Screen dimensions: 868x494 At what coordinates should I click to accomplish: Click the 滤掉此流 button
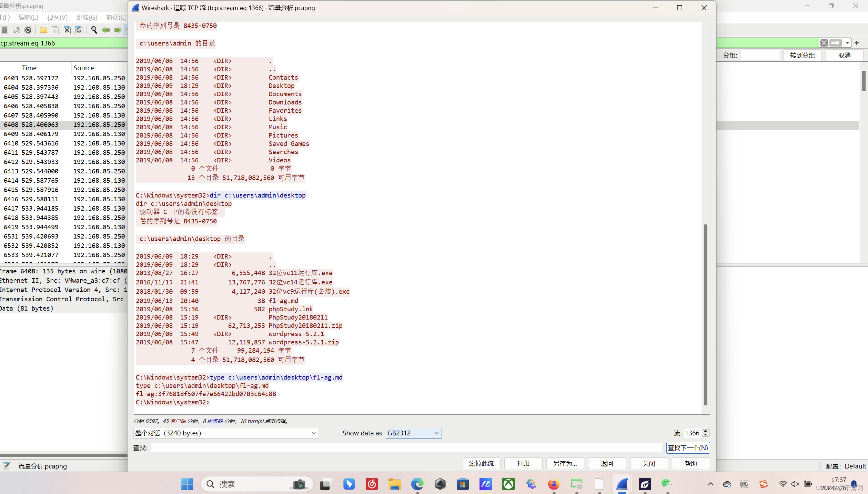tap(481, 463)
